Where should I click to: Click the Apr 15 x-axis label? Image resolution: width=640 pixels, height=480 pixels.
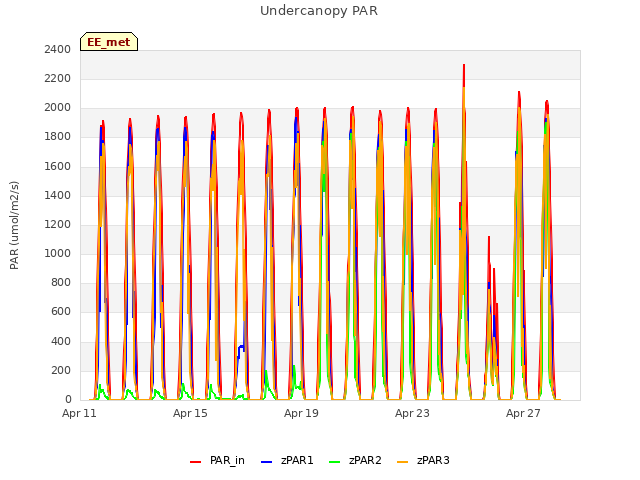coord(190,413)
